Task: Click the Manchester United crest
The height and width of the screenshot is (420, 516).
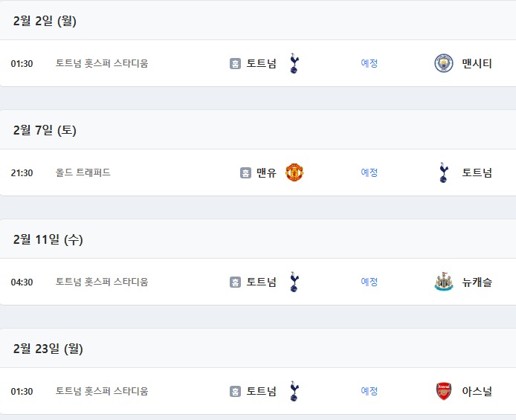Action: (x=294, y=172)
